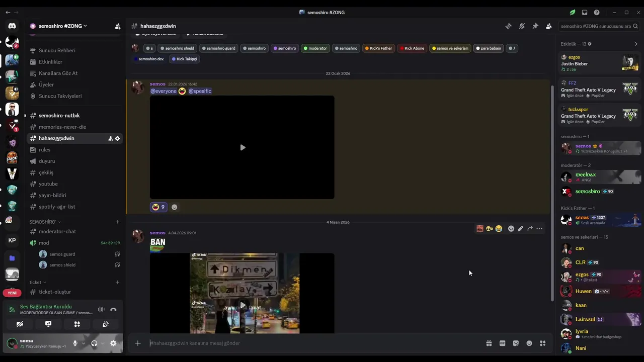Edit message pencil icon in hover toolbar
Screen dimensions: 644x362
(x=520, y=229)
